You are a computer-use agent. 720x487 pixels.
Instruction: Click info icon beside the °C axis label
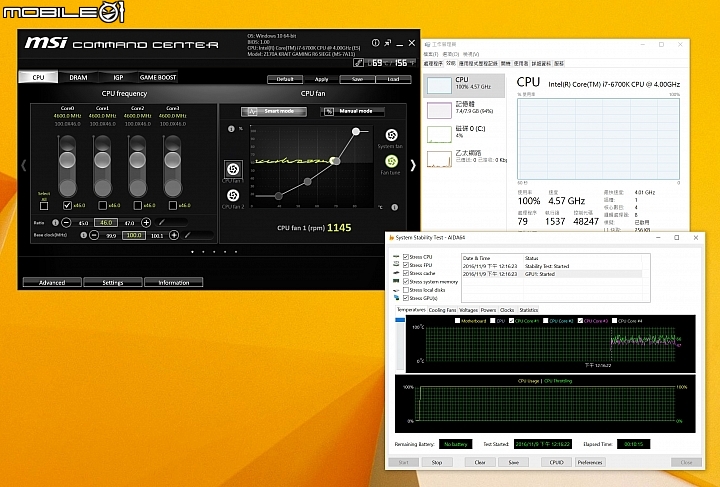point(394,207)
